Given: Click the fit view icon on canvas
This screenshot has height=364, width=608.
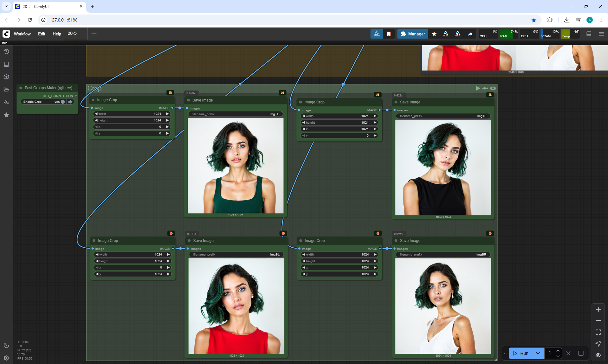Looking at the screenshot, I should pyautogui.click(x=598, y=332).
